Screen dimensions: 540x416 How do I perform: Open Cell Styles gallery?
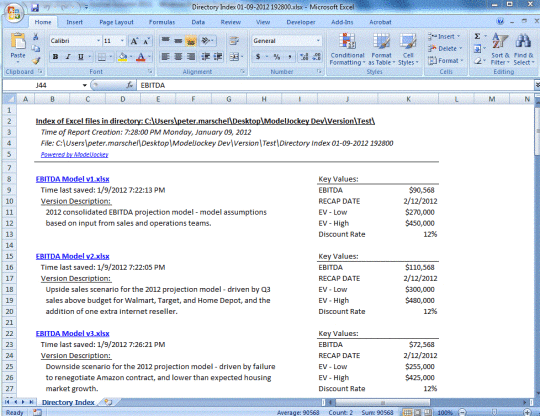pos(408,49)
